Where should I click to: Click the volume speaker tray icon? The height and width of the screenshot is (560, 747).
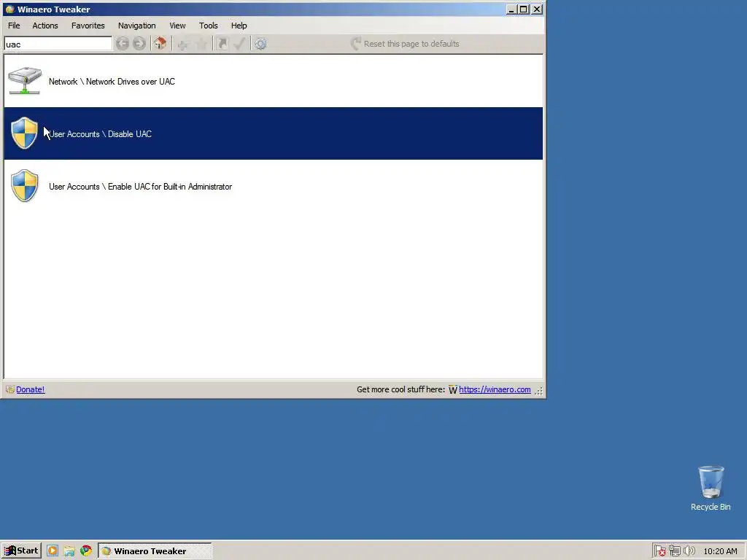[689, 551]
